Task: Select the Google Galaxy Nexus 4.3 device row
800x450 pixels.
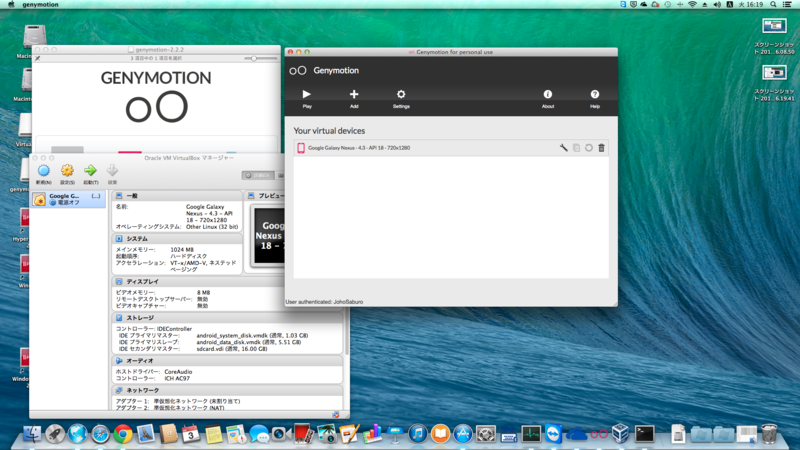Action: (451, 147)
